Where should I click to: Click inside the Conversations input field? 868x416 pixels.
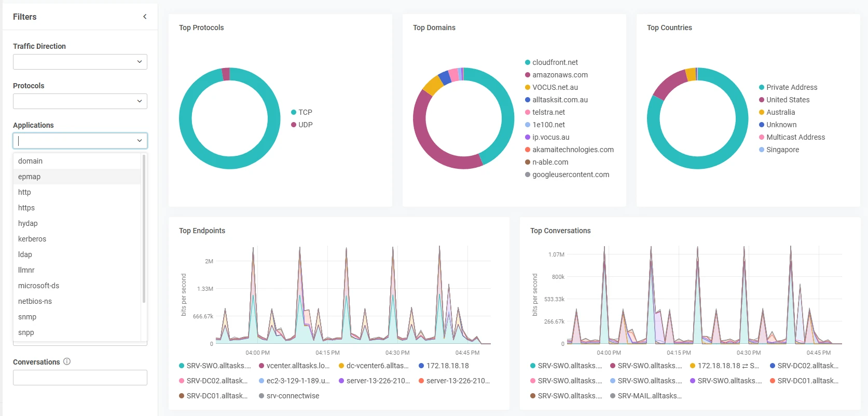[80, 378]
